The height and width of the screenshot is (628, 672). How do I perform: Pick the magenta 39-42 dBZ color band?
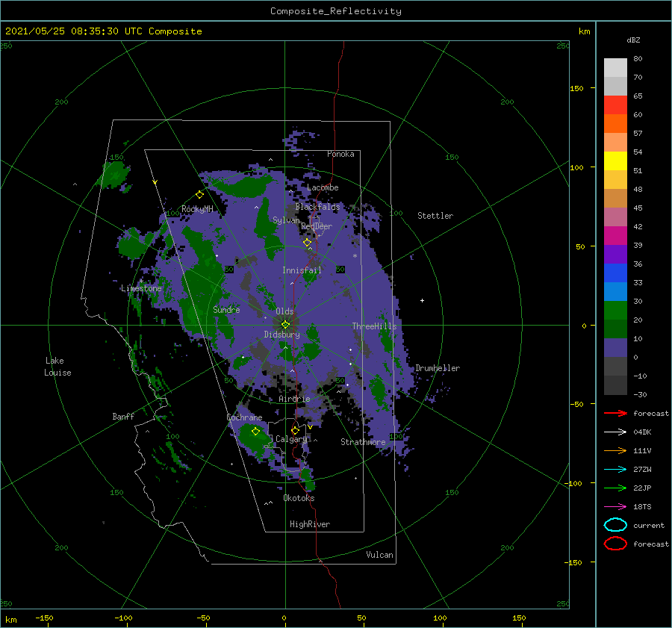pyautogui.click(x=615, y=236)
